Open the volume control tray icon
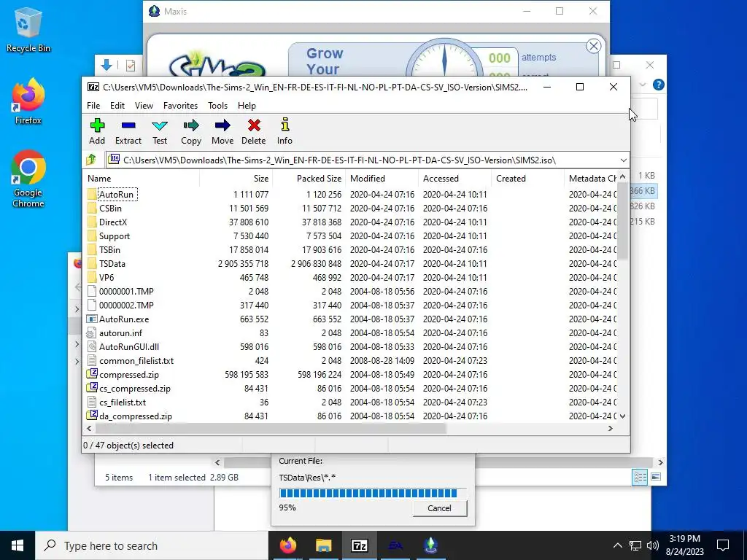Screen dimensions: 747x560 point(653,545)
